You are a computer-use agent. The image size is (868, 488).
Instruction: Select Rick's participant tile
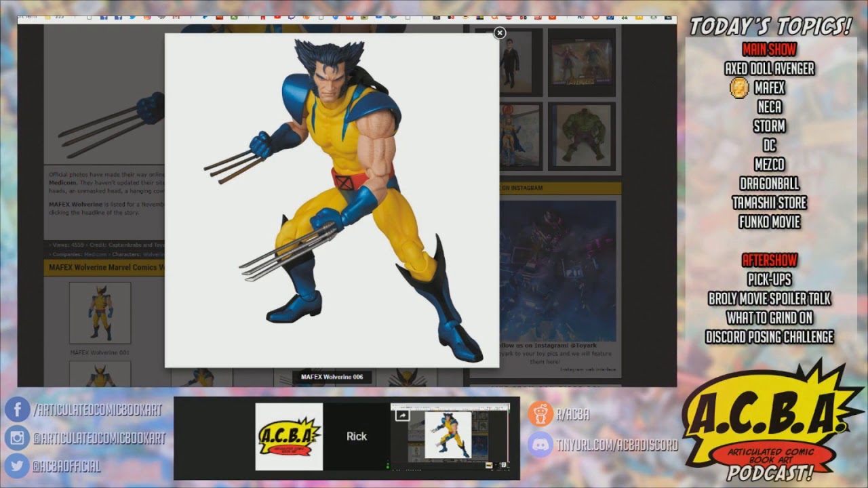357,436
